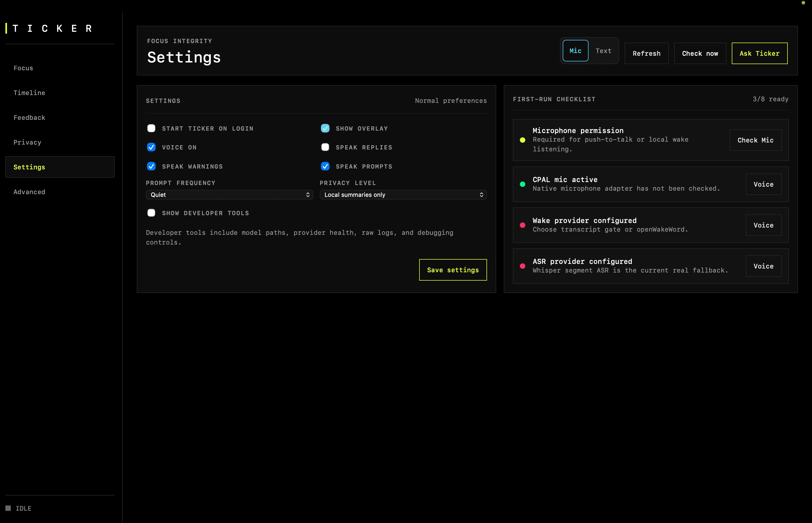The width and height of the screenshot is (812, 523).
Task: Open Voice for CPAL mic active
Action: [764, 184]
